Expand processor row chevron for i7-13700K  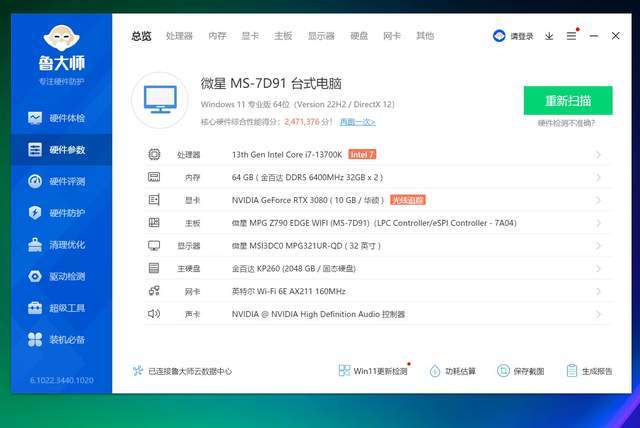(598, 155)
